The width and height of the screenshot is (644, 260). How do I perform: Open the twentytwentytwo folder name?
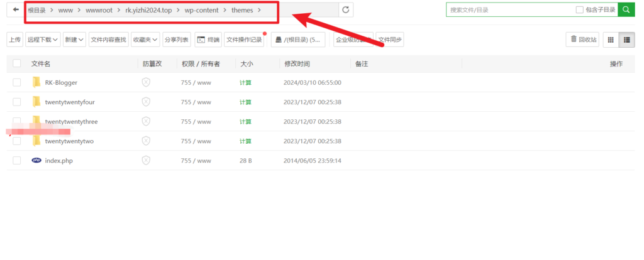[69, 141]
